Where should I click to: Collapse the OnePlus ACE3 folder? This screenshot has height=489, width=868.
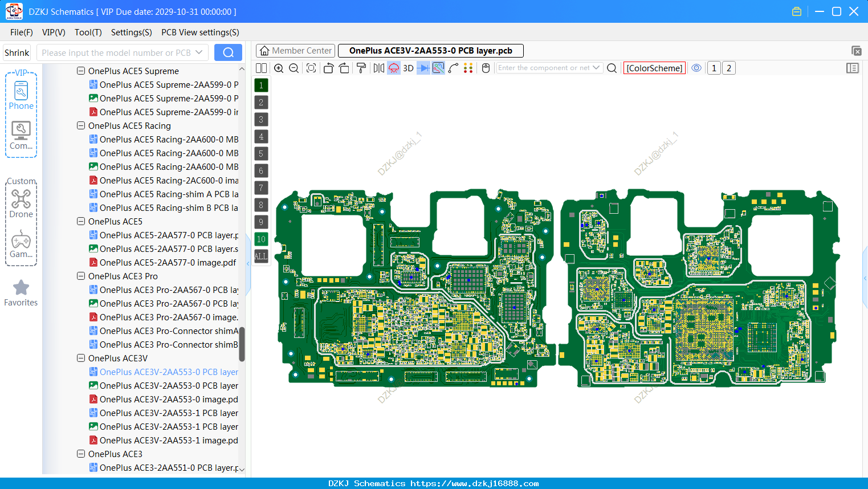pos(81,454)
